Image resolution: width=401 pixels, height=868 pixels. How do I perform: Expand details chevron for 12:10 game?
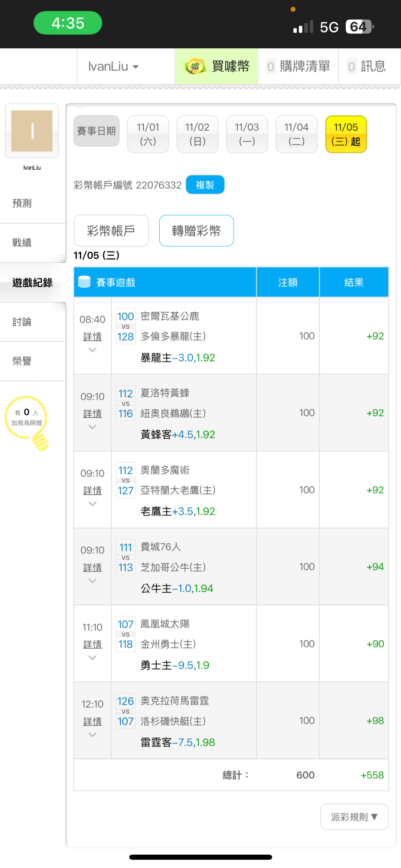pyautogui.click(x=92, y=734)
